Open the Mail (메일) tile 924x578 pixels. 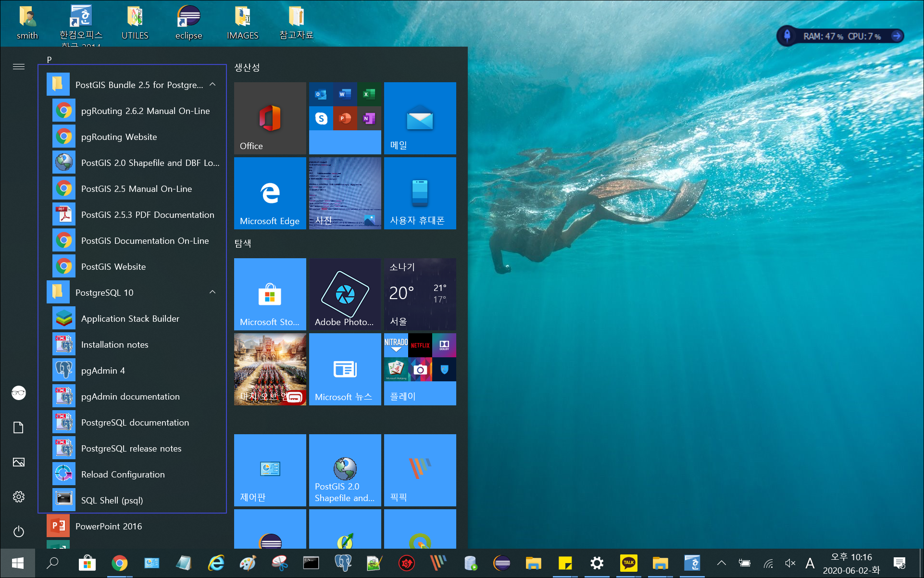pyautogui.click(x=420, y=118)
